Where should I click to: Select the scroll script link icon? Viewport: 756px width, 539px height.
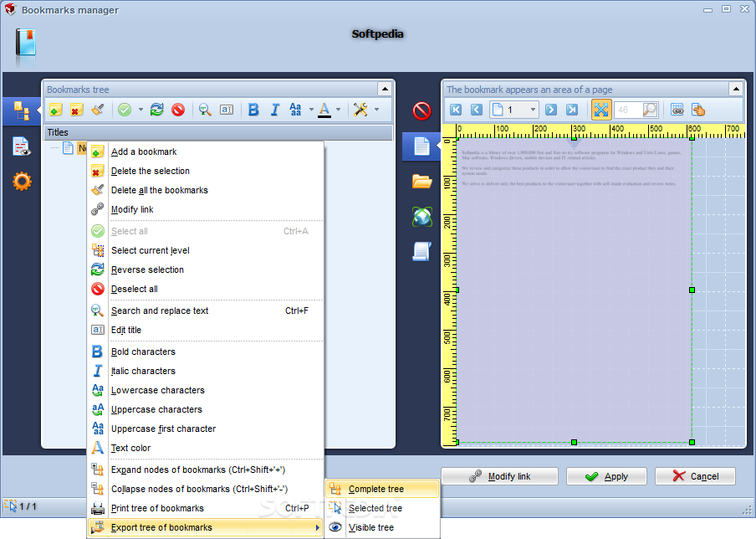[421, 251]
